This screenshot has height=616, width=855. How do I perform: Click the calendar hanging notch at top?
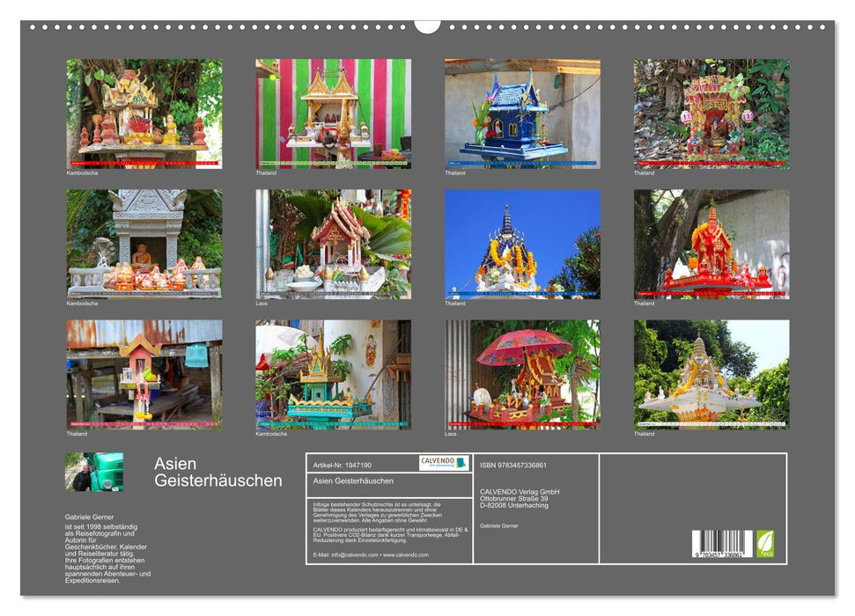[x=427, y=26]
